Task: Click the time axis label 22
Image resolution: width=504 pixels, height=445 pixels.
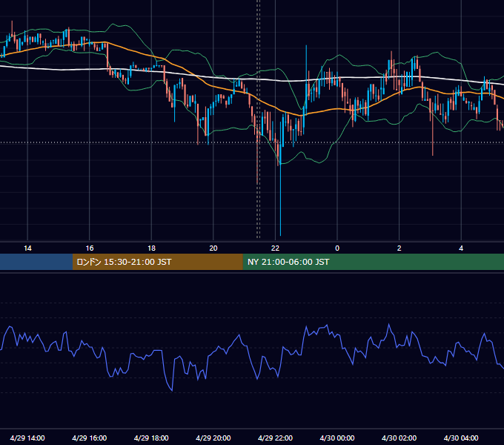Action: [275, 248]
